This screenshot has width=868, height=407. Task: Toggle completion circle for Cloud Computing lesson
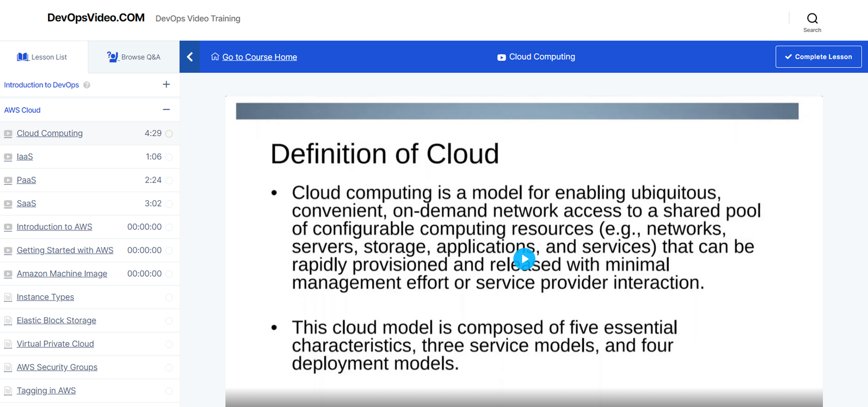tap(169, 134)
